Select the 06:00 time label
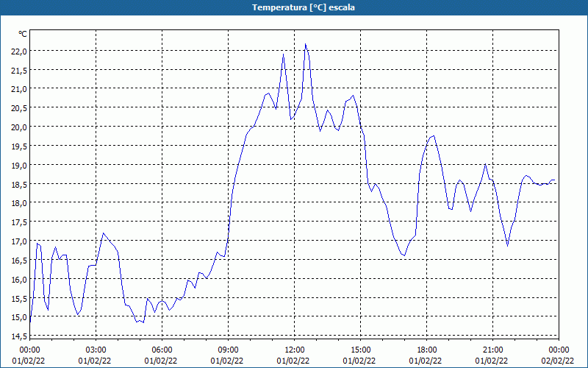 pyautogui.click(x=162, y=350)
